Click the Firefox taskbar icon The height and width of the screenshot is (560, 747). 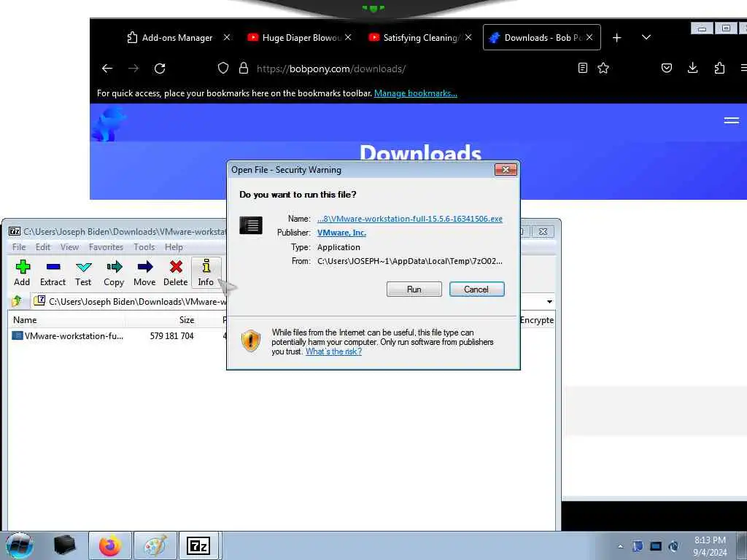pyautogui.click(x=109, y=545)
